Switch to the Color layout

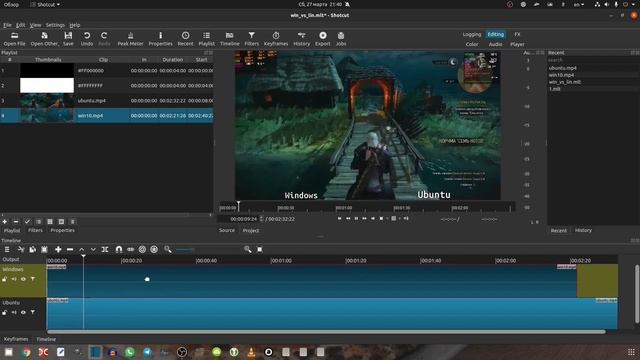click(x=472, y=44)
